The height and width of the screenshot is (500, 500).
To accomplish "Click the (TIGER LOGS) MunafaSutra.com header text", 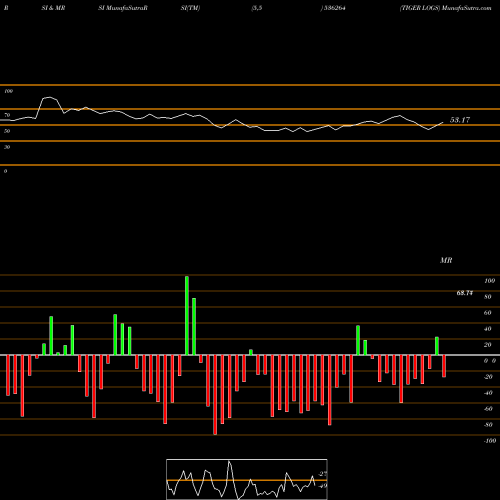I will 445,8.
